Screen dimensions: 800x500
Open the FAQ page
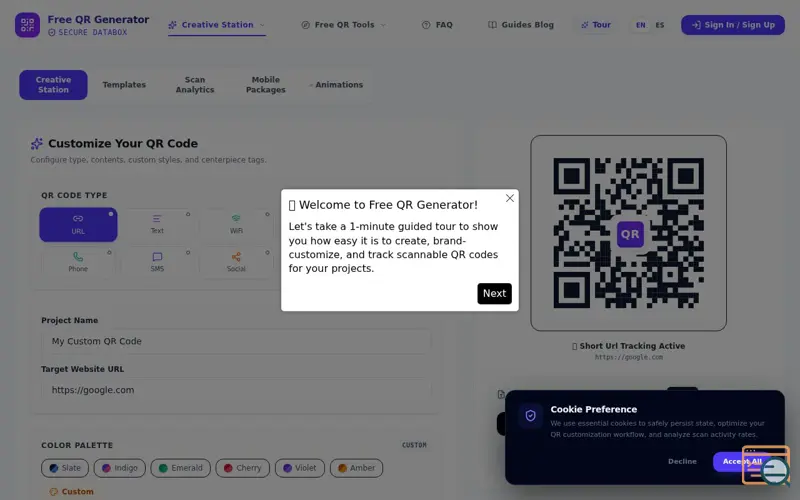coord(437,24)
